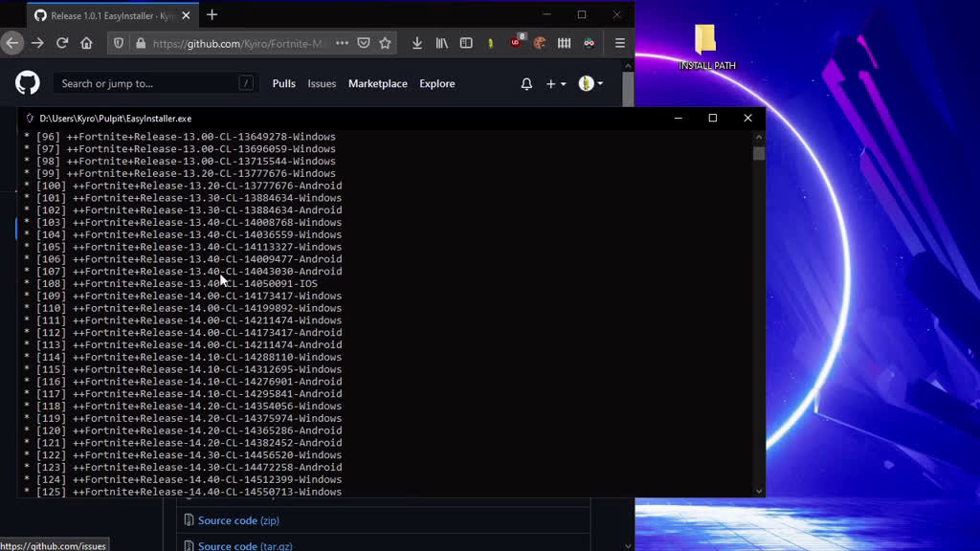
Task: Open Explore in GitHub header
Action: click(436, 84)
